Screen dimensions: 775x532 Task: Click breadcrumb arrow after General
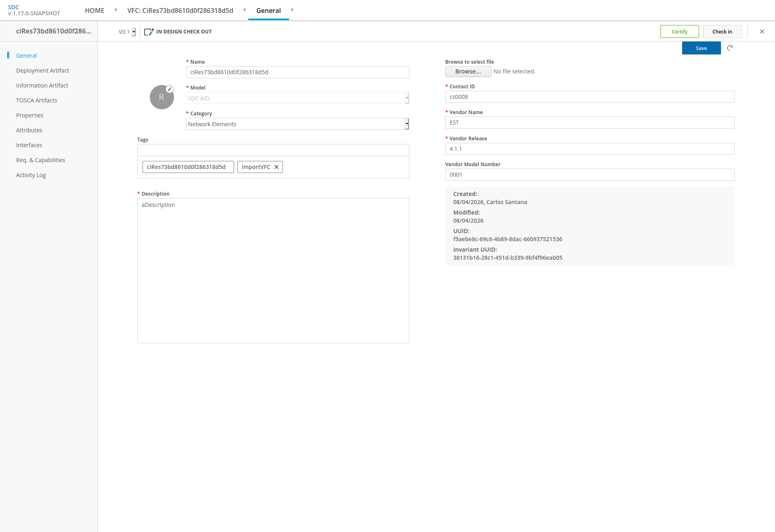coord(292,10)
